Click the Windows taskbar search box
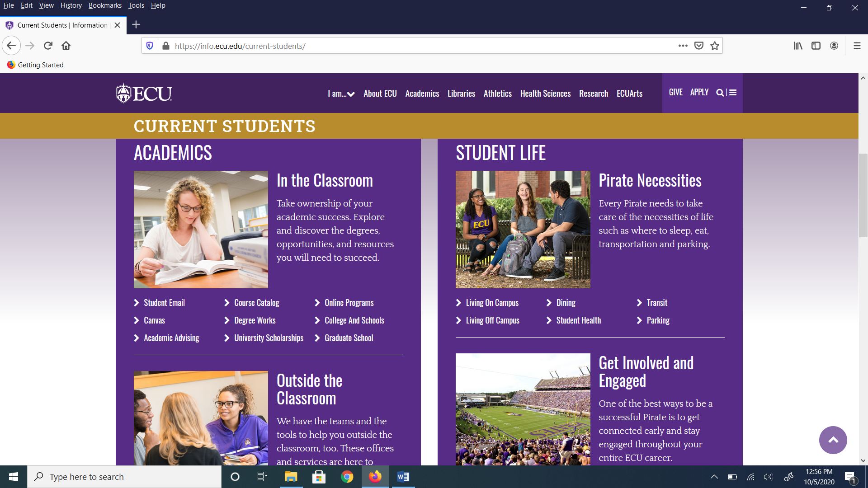 click(x=124, y=477)
